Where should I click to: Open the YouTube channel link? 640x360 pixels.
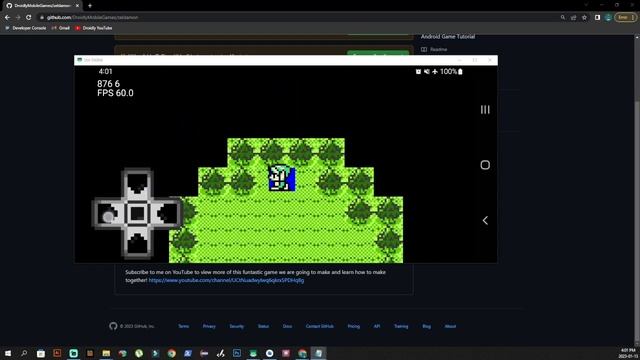pyautogui.click(x=226, y=280)
